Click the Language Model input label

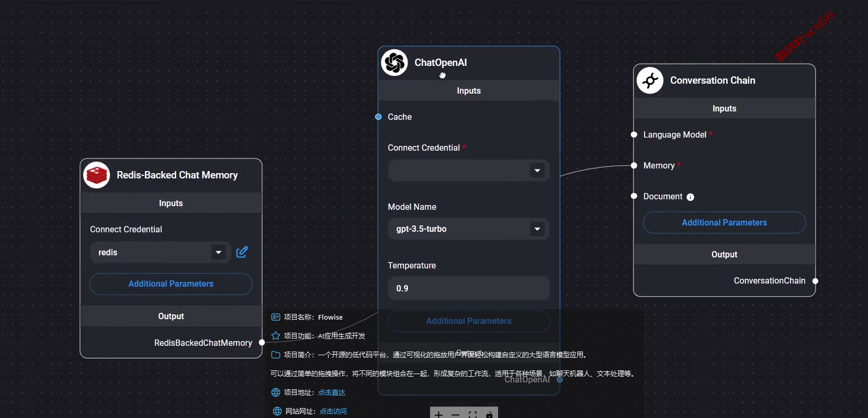point(675,135)
